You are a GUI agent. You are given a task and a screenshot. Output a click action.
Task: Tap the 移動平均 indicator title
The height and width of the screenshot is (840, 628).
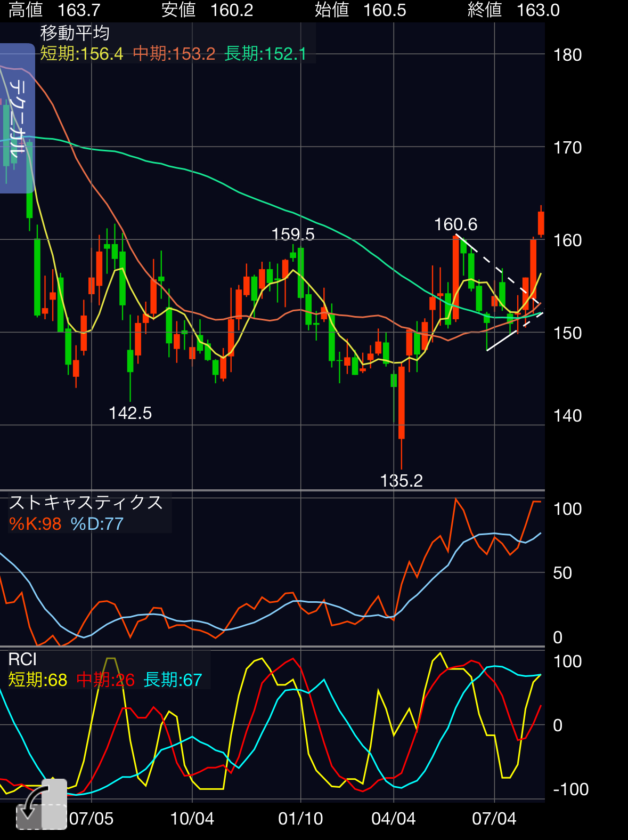[x=75, y=33]
